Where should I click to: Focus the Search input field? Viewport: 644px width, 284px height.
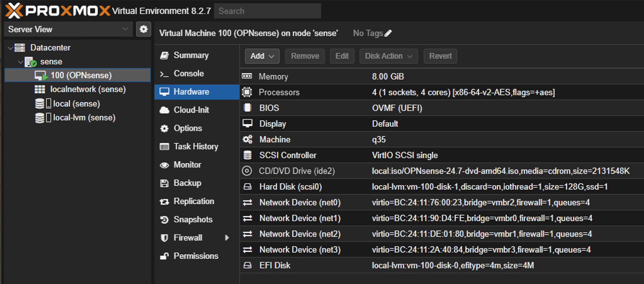[268, 11]
